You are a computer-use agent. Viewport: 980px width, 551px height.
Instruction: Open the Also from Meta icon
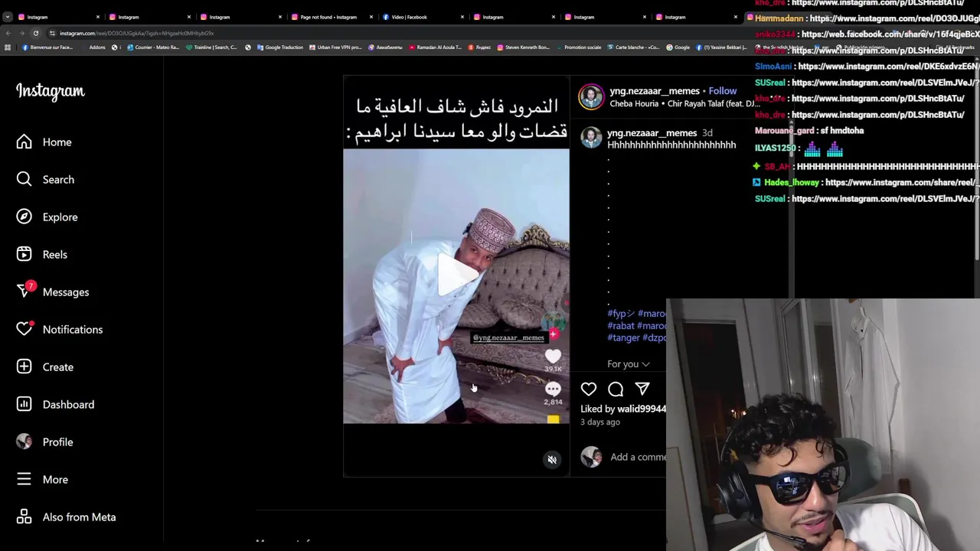[x=24, y=517]
